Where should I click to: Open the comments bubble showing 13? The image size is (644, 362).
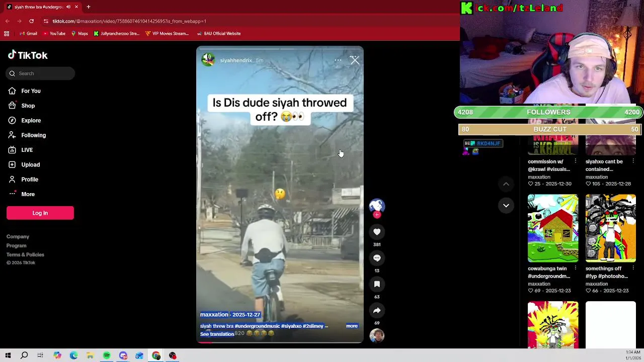(x=377, y=258)
